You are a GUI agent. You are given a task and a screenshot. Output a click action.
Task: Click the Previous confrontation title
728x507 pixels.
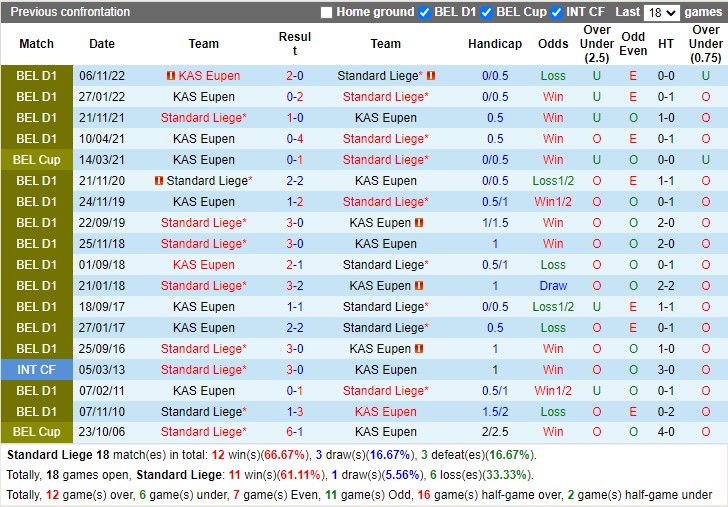click(x=70, y=12)
